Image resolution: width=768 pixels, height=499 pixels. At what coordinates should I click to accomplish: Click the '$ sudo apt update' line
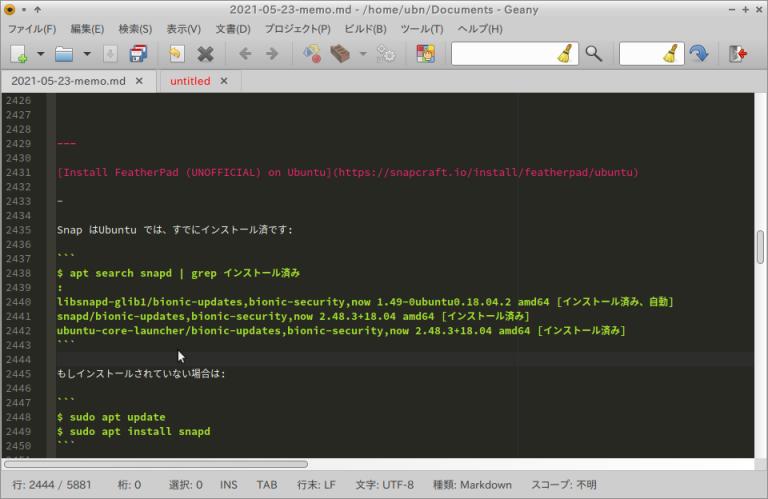[x=111, y=417]
